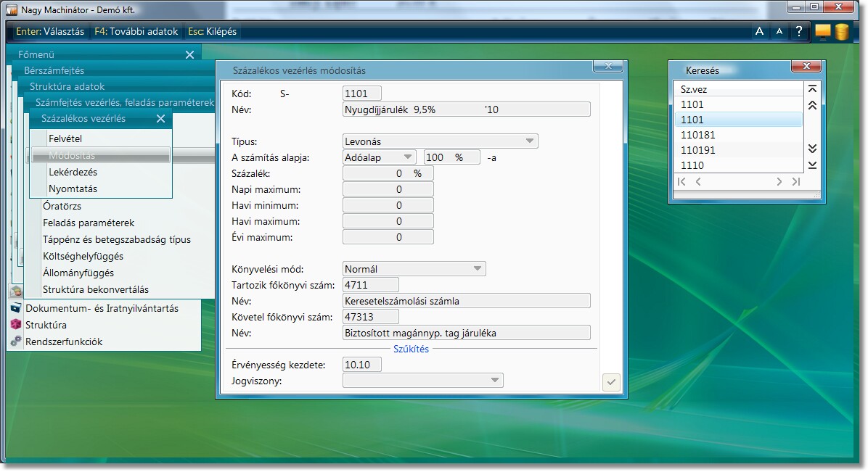Choose Nyomtatás in the menu

(x=73, y=189)
